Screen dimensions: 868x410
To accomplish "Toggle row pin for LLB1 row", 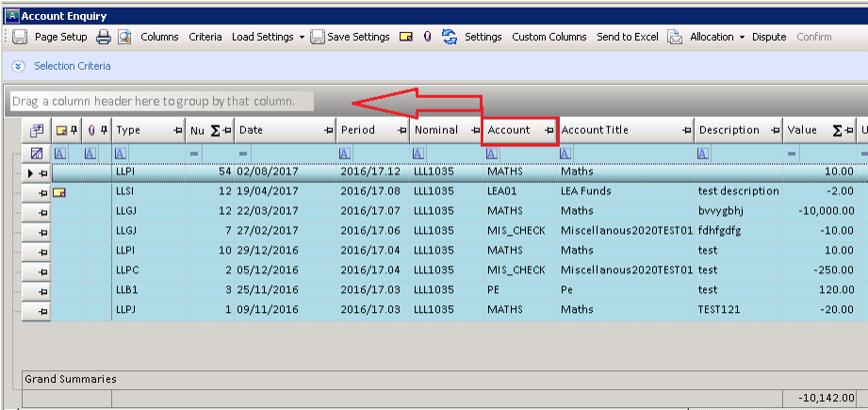I will pyautogui.click(x=42, y=291).
